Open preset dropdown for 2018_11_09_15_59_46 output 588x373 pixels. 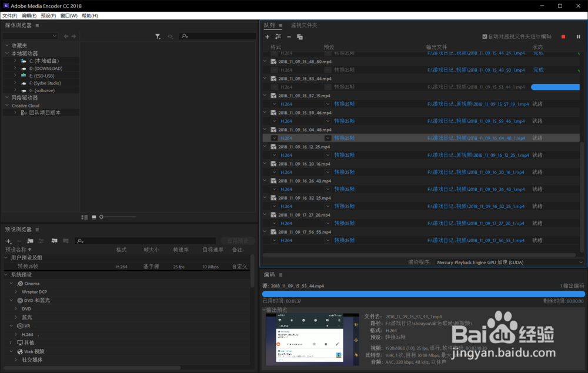pyautogui.click(x=328, y=121)
